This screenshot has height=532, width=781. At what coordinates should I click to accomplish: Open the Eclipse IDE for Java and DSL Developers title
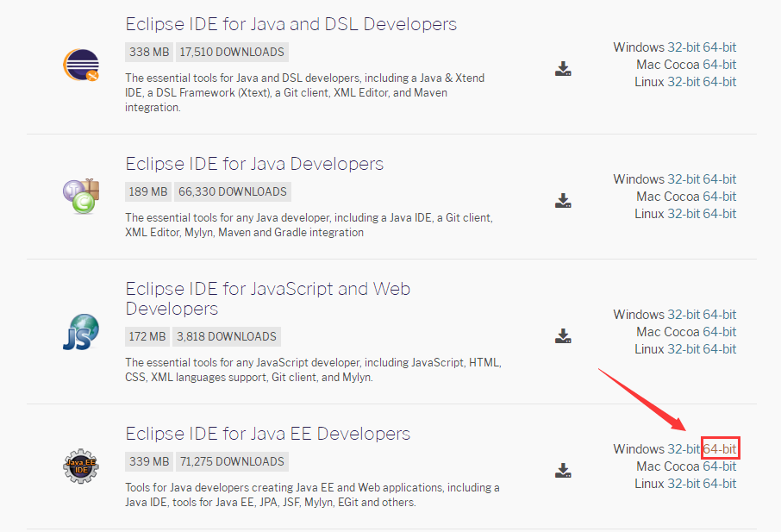point(291,24)
